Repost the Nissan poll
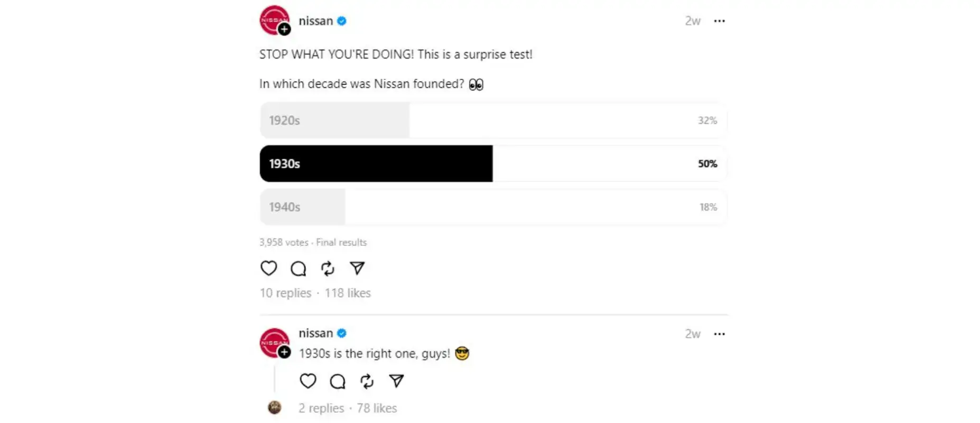980x423 pixels. [328, 269]
